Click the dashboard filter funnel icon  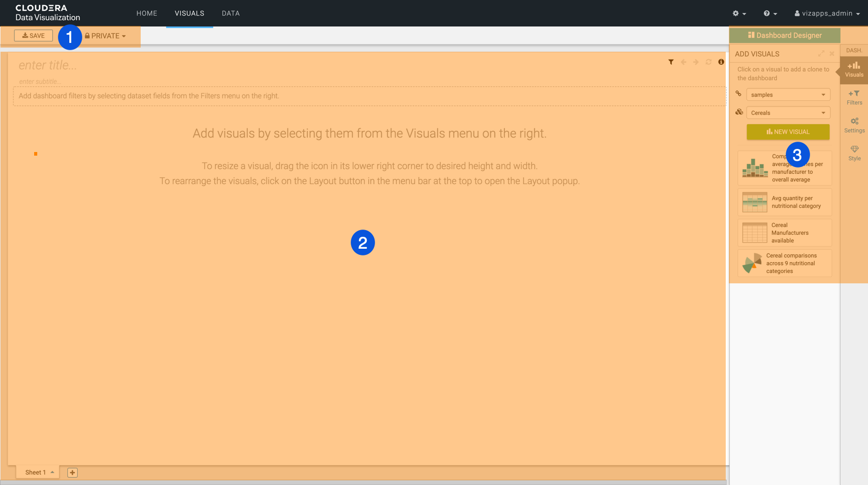point(671,62)
